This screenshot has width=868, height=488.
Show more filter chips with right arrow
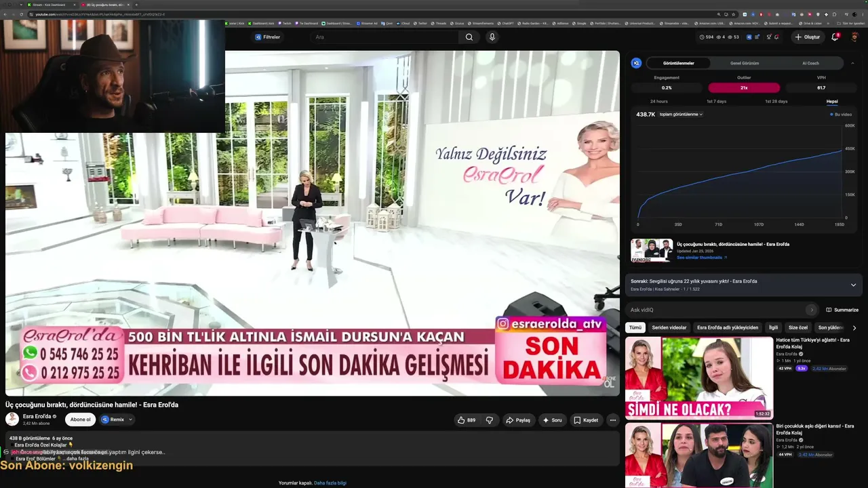pyautogui.click(x=854, y=327)
